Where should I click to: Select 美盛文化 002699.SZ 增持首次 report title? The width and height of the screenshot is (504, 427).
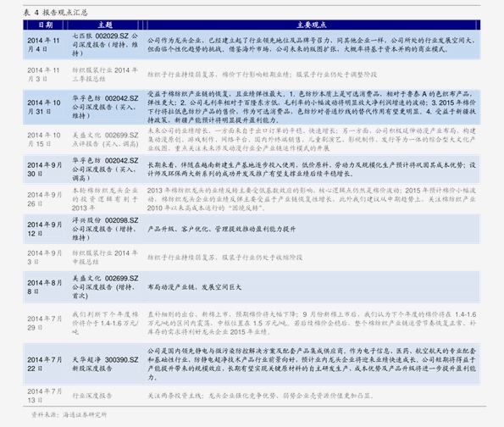click(105, 287)
